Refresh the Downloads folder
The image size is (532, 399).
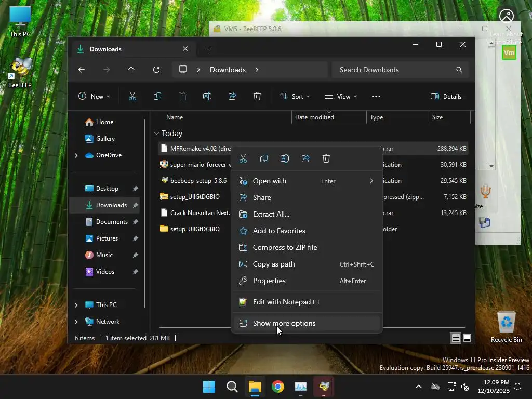(x=156, y=70)
